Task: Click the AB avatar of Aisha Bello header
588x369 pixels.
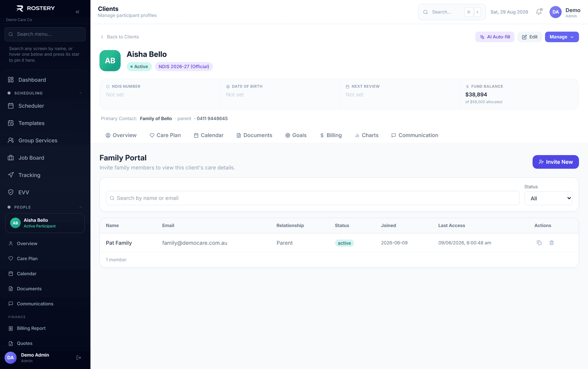Action: [x=110, y=61]
